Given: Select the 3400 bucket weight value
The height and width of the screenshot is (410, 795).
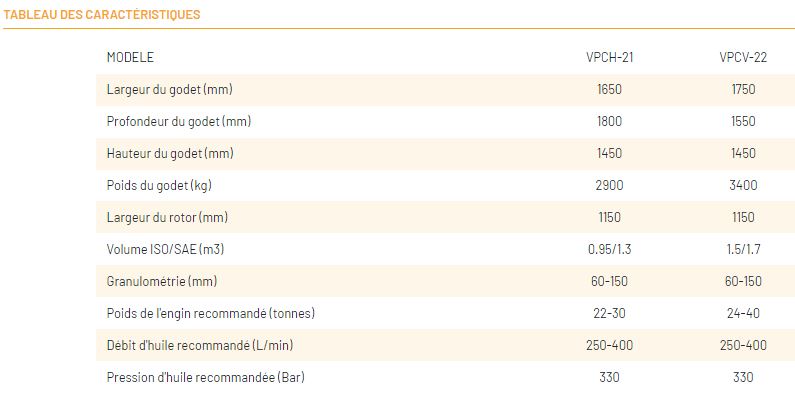Looking at the screenshot, I should point(743,186).
